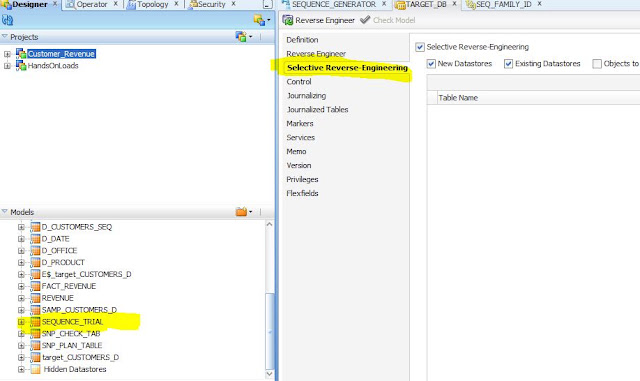Click the SNP_CHECK_TAB datastore icon

click(36, 334)
